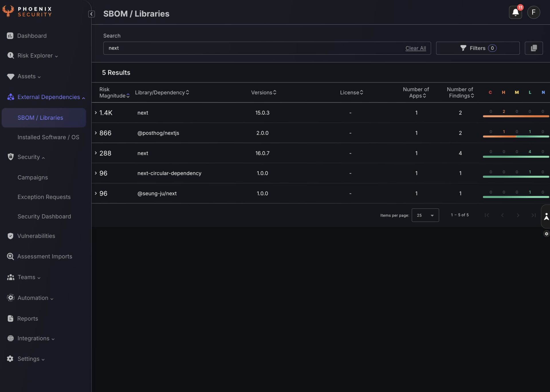Open the notifications bell icon
550x392 pixels.
click(x=515, y=12)
